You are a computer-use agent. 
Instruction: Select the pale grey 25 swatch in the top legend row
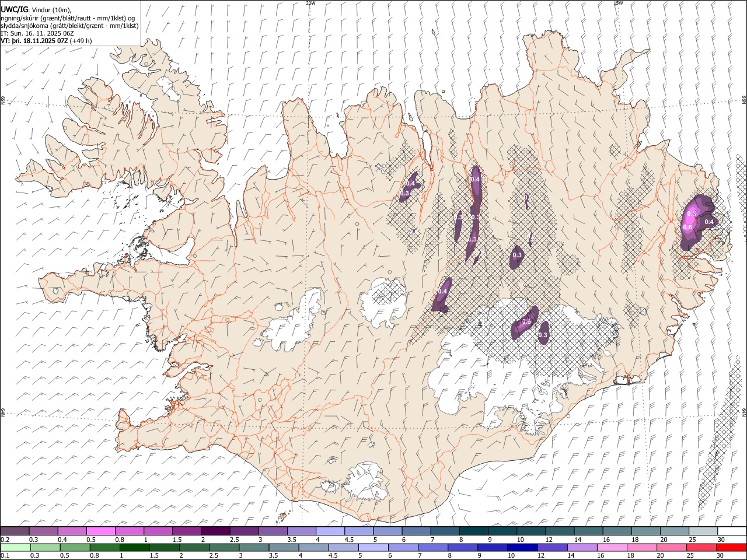pyautogui.click(x=703, y=531)
